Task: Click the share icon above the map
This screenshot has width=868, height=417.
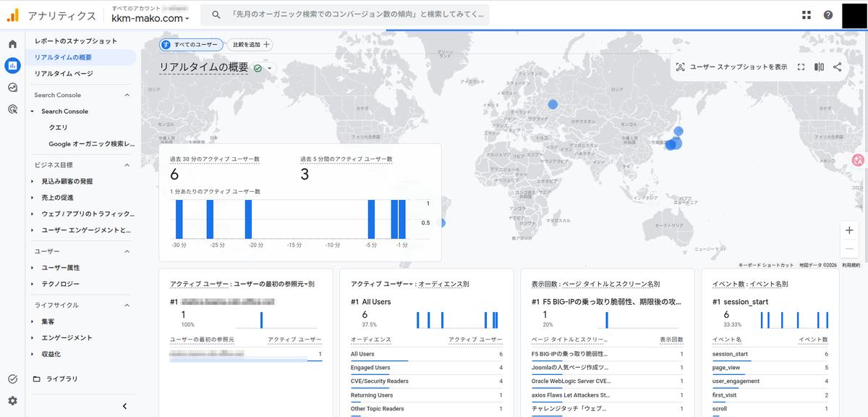Action: (837, 67)
